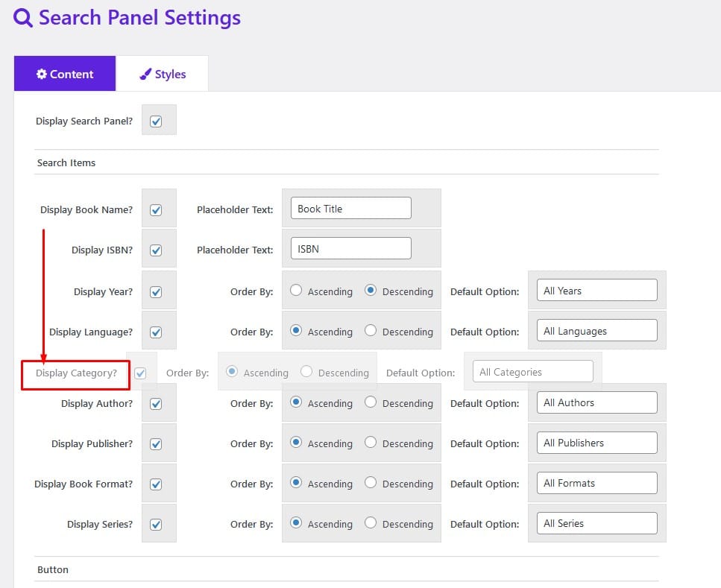Viewport: 721px width, 588px height.
Task: Click the gear icon on Content tab
Action: [x=42, y=74]
